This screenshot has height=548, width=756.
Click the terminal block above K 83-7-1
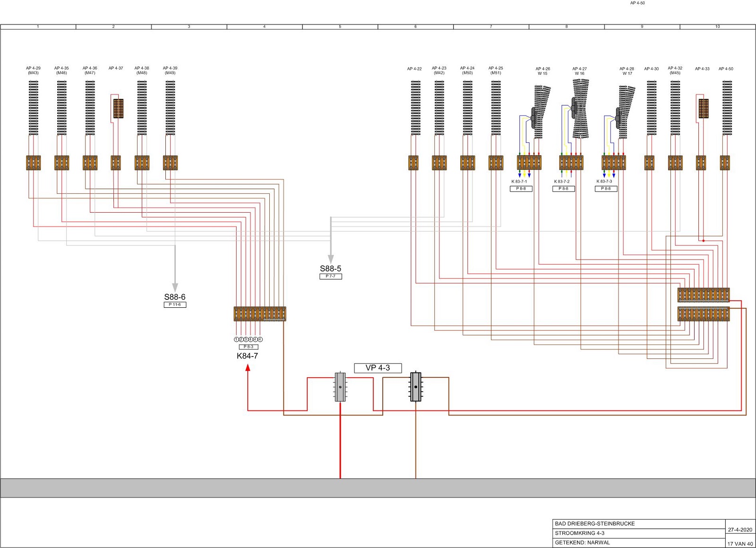529,163
